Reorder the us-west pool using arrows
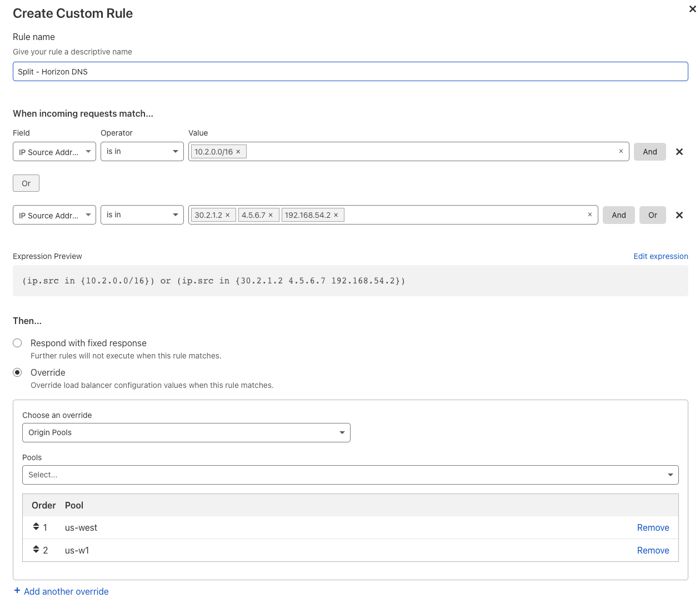 [36, 527]
